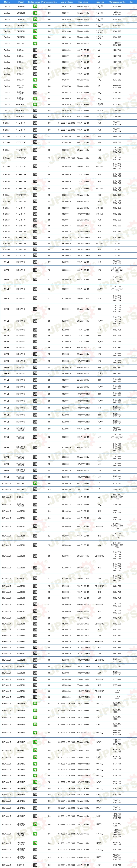
Task: Select the '62kW / 84kM' power cell
Action: [83, 104]
